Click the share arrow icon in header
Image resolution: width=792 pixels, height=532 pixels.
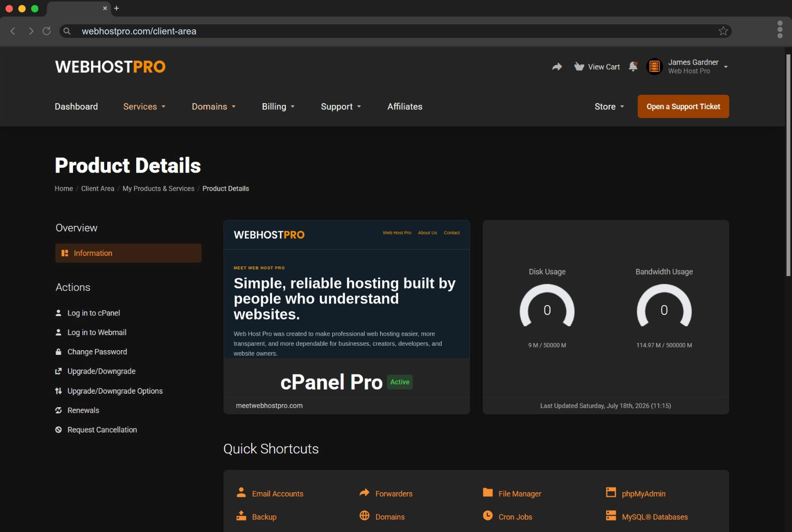pyautogui.click(x=557, y=66)
